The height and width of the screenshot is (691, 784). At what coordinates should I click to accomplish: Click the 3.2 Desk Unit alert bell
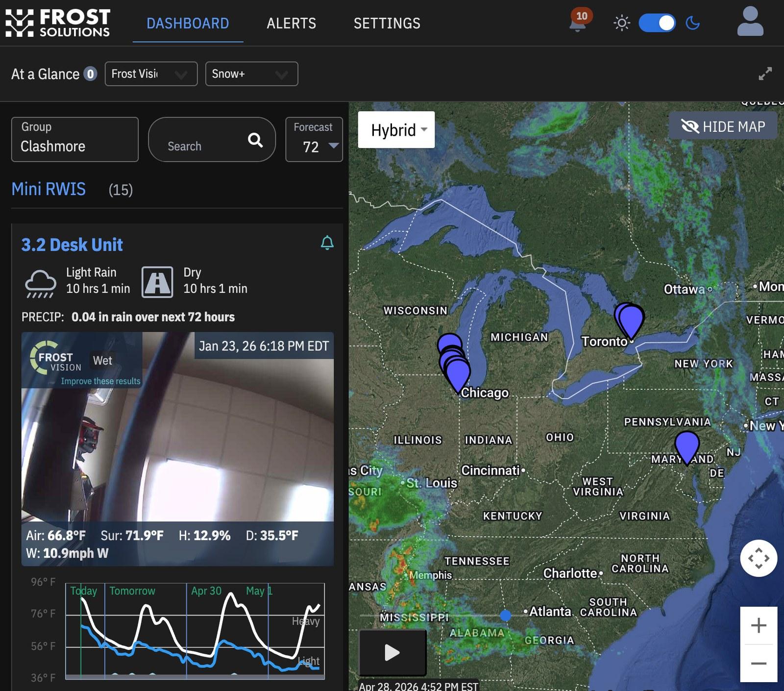click(x=327, y=243)
